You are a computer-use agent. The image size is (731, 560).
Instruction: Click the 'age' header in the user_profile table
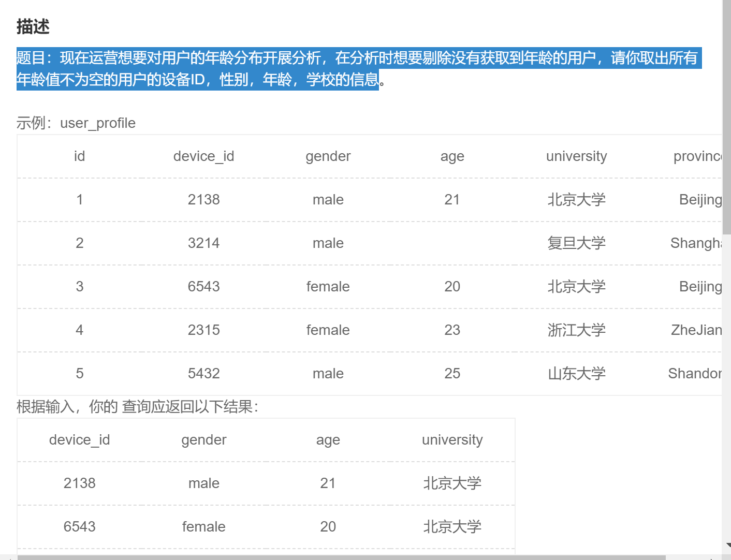452,156
